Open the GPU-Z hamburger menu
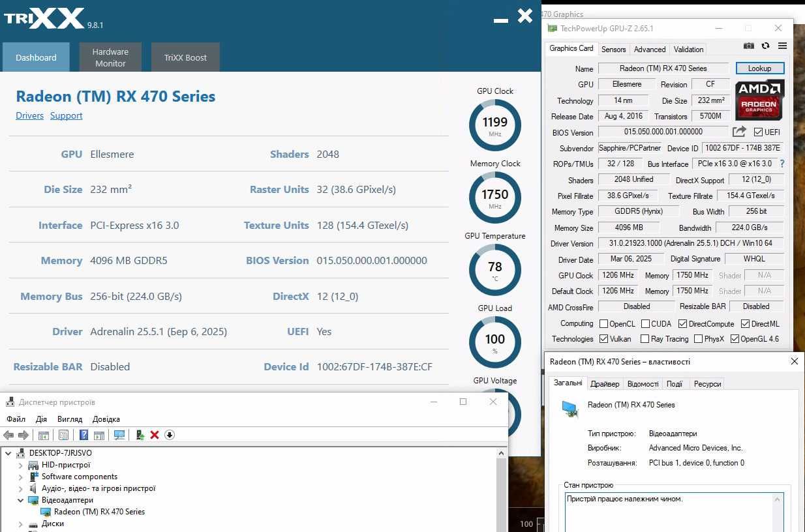 coord(782,46)
